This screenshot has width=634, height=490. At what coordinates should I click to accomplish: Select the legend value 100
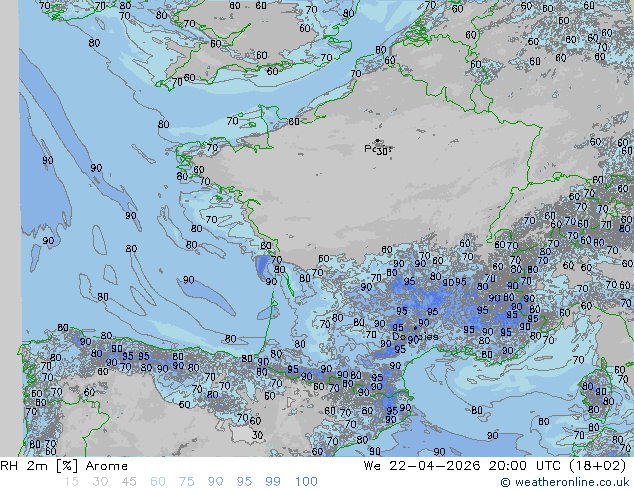pyautogui.click(x=306, y=482)
